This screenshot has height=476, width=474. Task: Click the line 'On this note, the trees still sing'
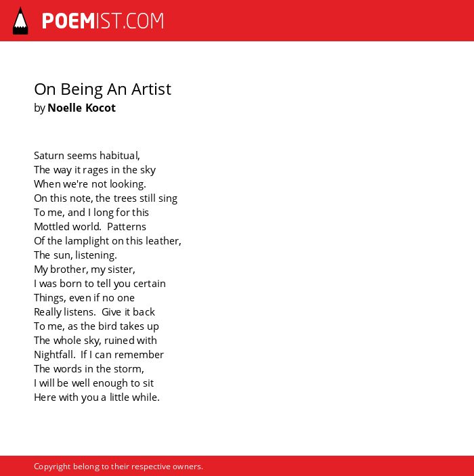coord(106,198)
